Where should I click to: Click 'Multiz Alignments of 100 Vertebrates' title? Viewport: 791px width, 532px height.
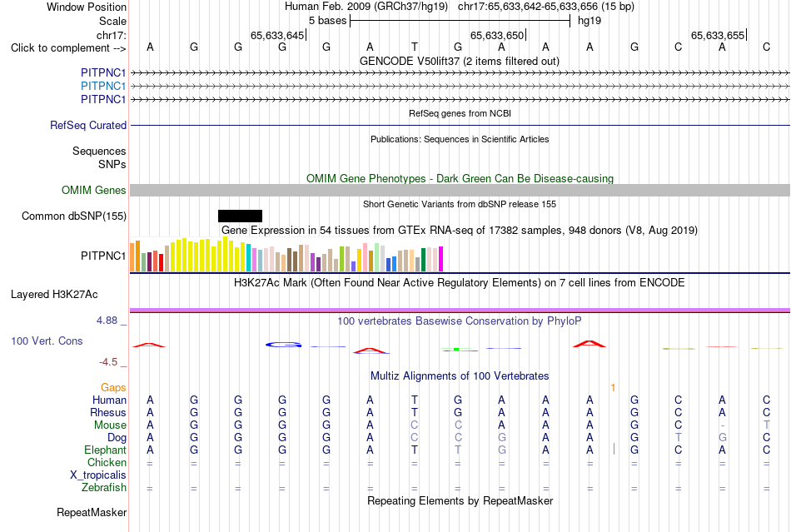pos(460,375)
